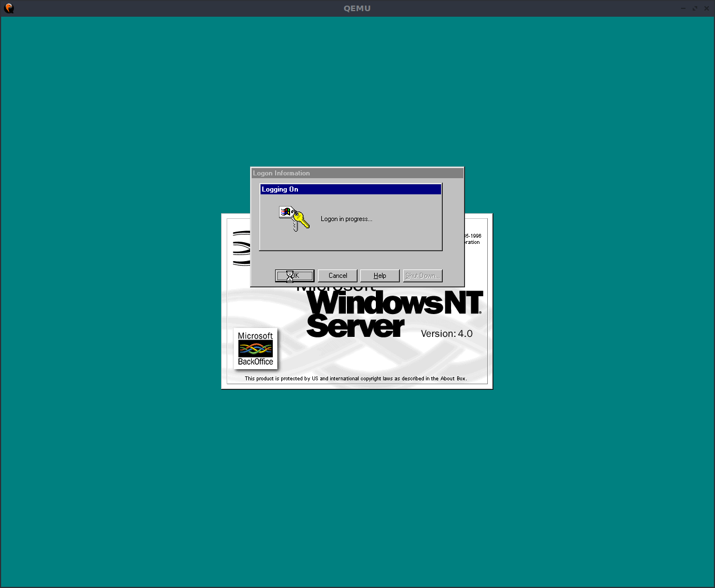Cancel the logon dialog

click(337, 276)
